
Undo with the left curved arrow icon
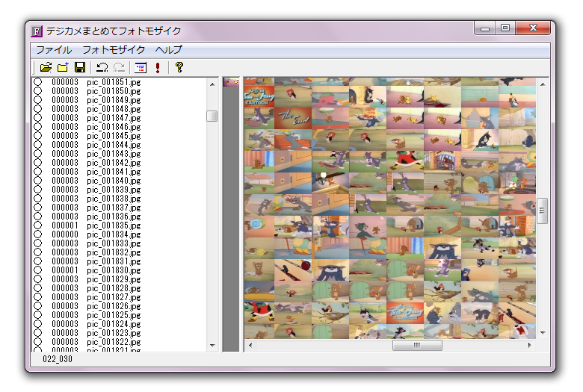[102, 67]
